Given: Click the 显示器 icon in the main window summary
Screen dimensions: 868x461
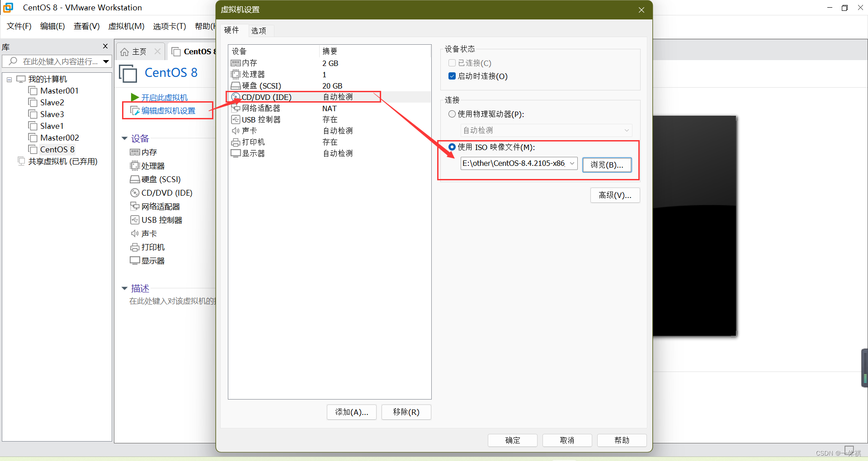Looking at the screenshot, I should tap(135, 260).
